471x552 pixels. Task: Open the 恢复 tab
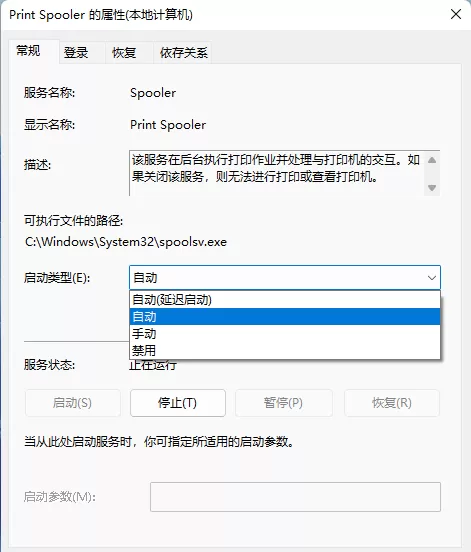pyautogui.click(x=124, y=53)
